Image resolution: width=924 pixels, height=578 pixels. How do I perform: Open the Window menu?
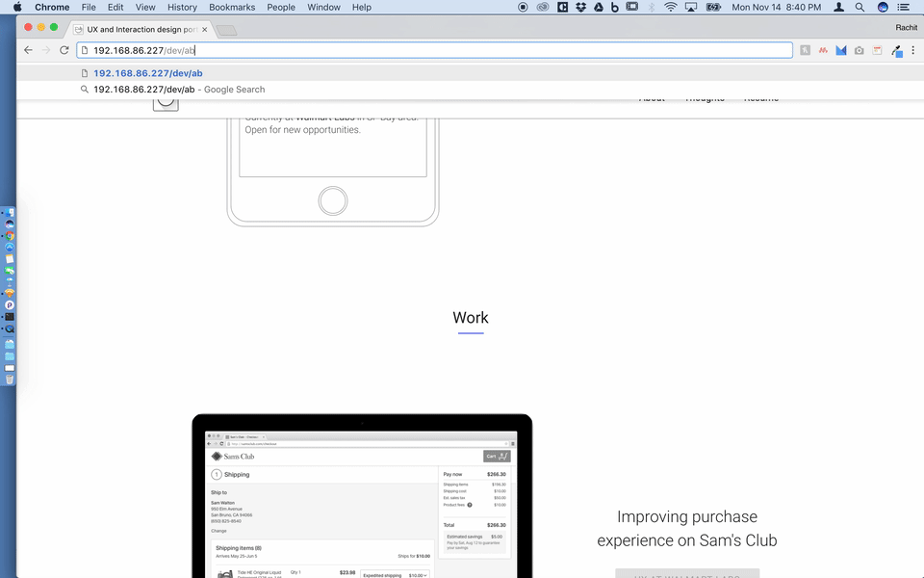coord(323,7)
